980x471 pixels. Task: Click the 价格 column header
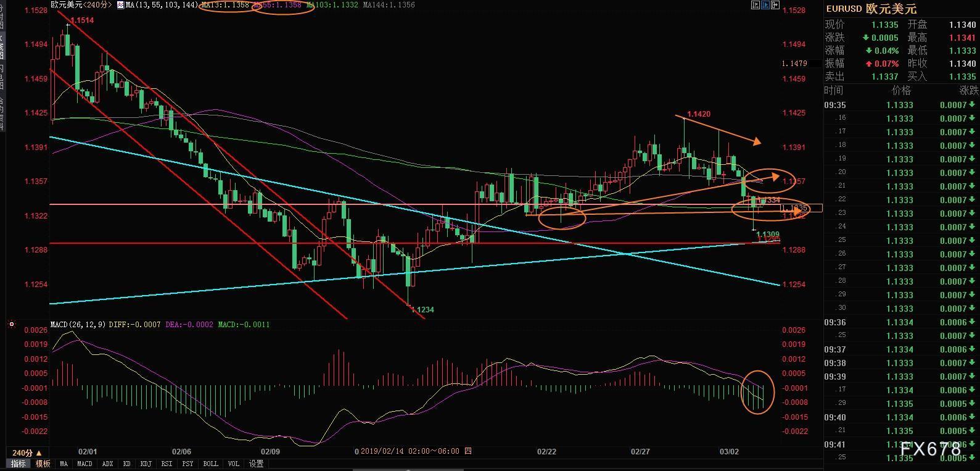901,90
